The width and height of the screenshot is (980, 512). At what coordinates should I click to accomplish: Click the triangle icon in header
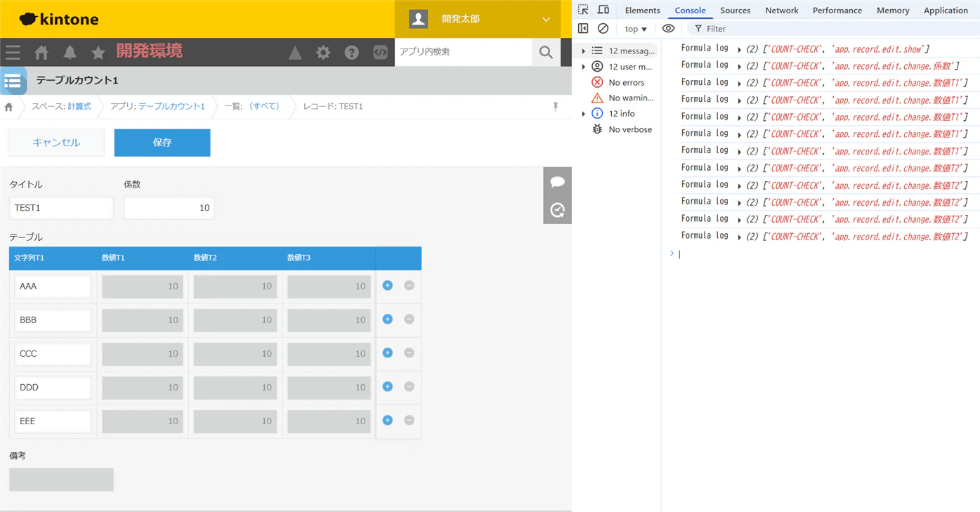point(295,53)
